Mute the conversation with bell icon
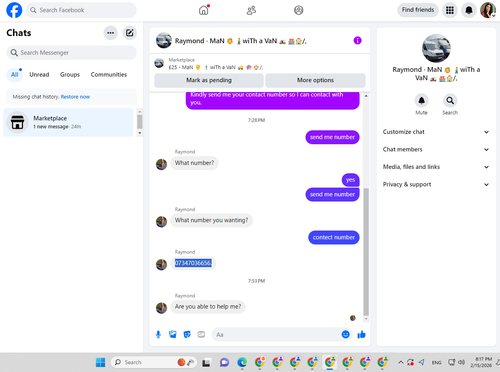The image size is (500, 372). pyautogui.click(x=421, y=100)
